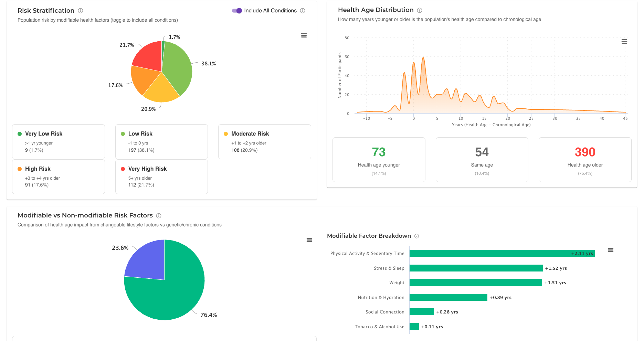Open the Health Age Distribution chart menu
Screen dimensions: 644x341
(625, 41)
